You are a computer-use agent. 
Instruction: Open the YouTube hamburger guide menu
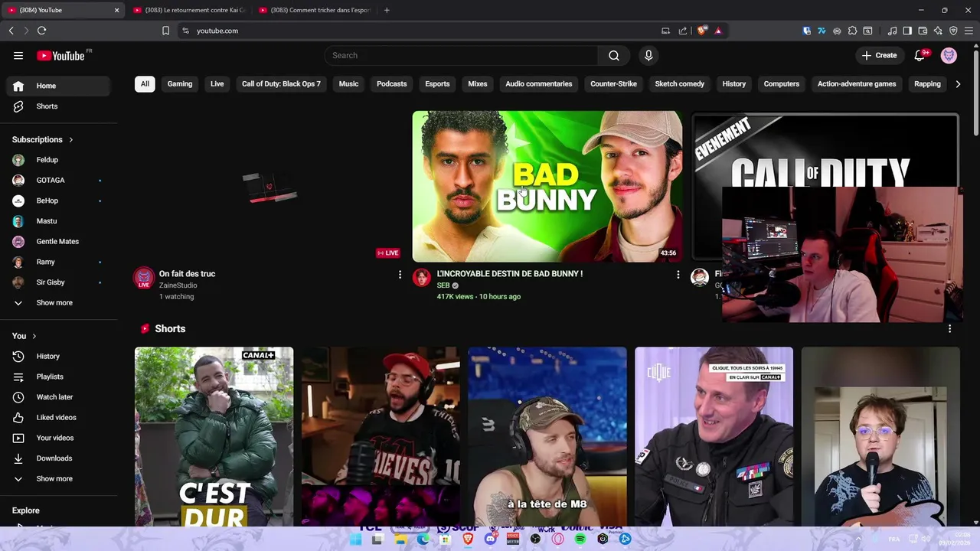(18, 55)
